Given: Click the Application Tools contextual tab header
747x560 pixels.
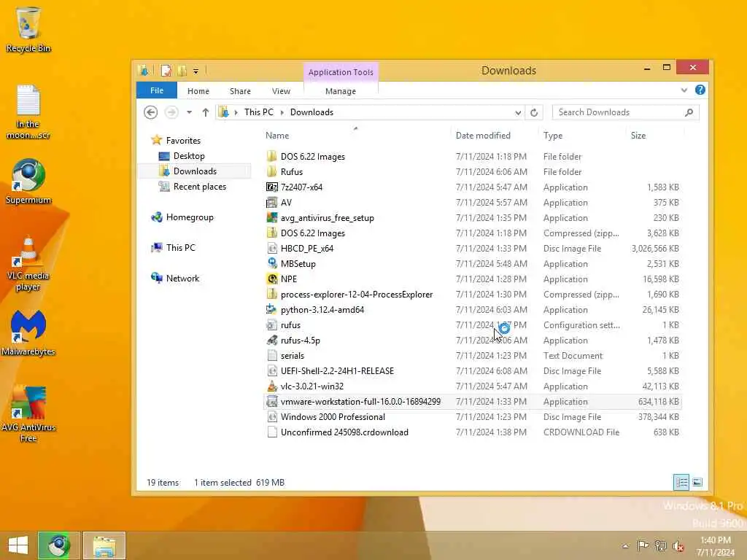Looking at the screenshot, I should (341, 72).
